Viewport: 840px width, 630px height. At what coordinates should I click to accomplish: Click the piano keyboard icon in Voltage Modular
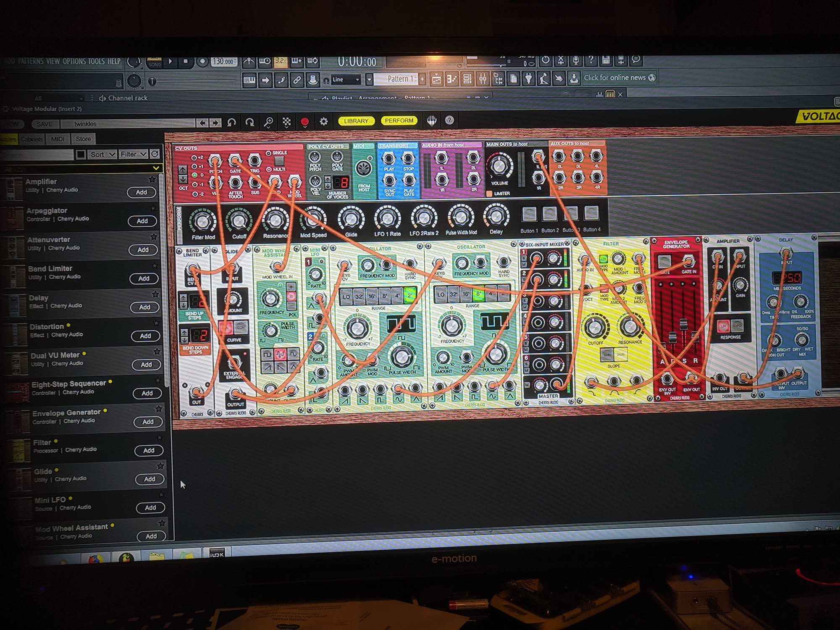[431, 121]
